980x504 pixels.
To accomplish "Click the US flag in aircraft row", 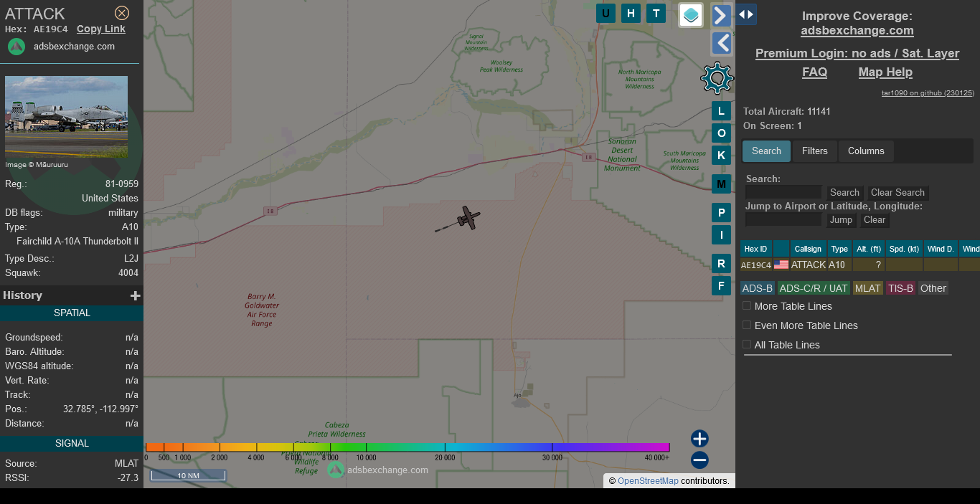I will [781, 265].
